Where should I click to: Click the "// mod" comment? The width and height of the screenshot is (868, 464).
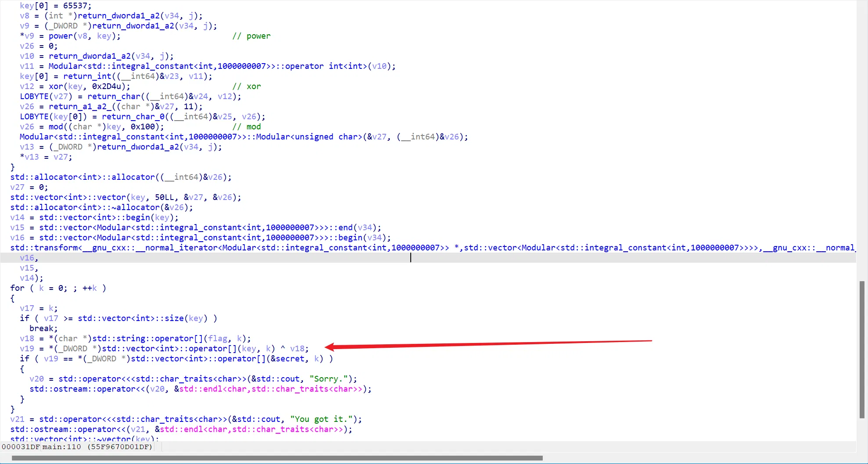[x=247, y=127]
